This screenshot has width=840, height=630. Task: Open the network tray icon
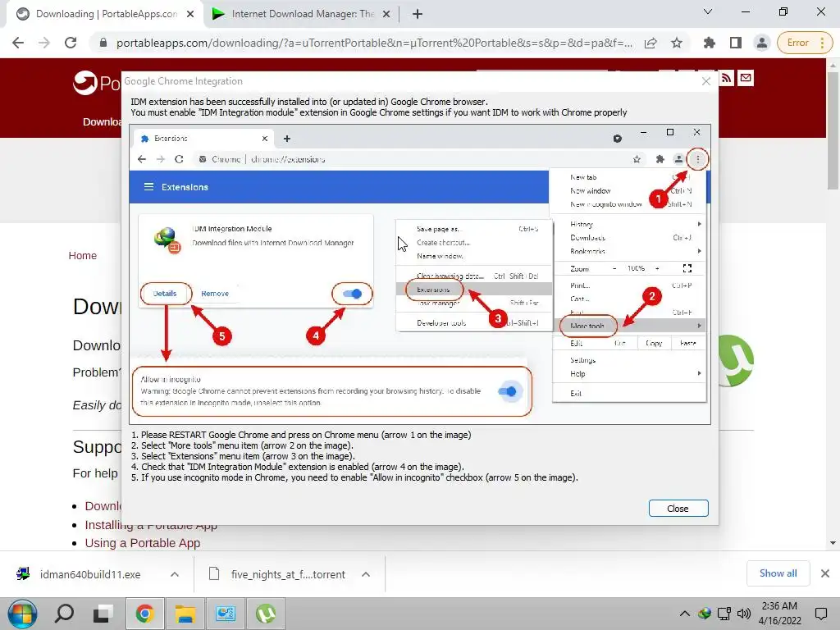coord(724,614)
